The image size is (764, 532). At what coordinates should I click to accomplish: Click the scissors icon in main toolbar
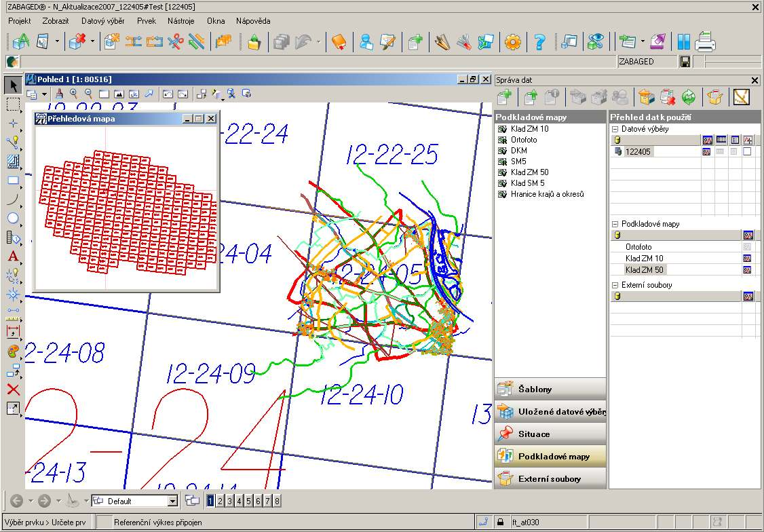click(x=176, y=42)
